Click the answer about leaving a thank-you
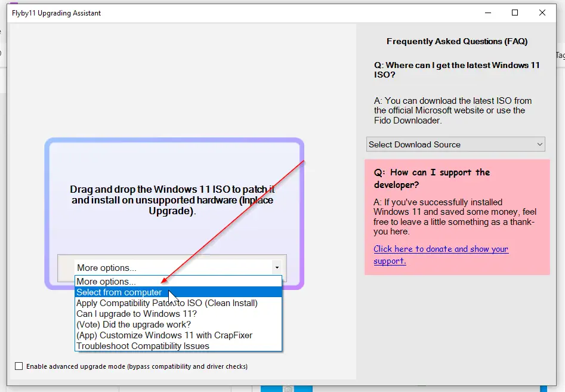Viewport: 565px width, 392px height. tap(455, 217)
